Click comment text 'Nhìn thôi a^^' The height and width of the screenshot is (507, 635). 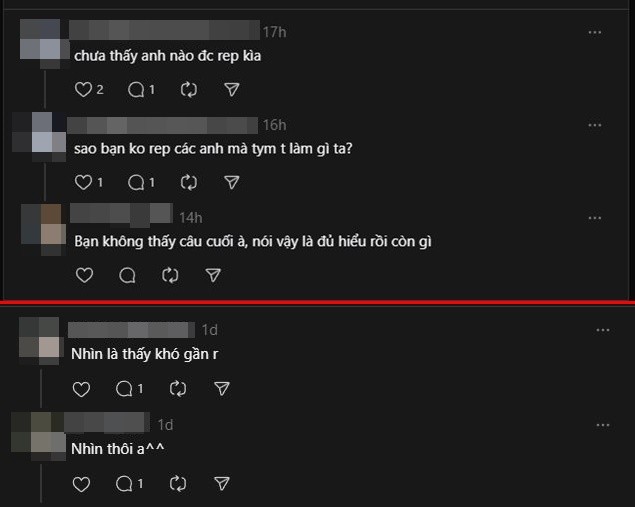117,448
